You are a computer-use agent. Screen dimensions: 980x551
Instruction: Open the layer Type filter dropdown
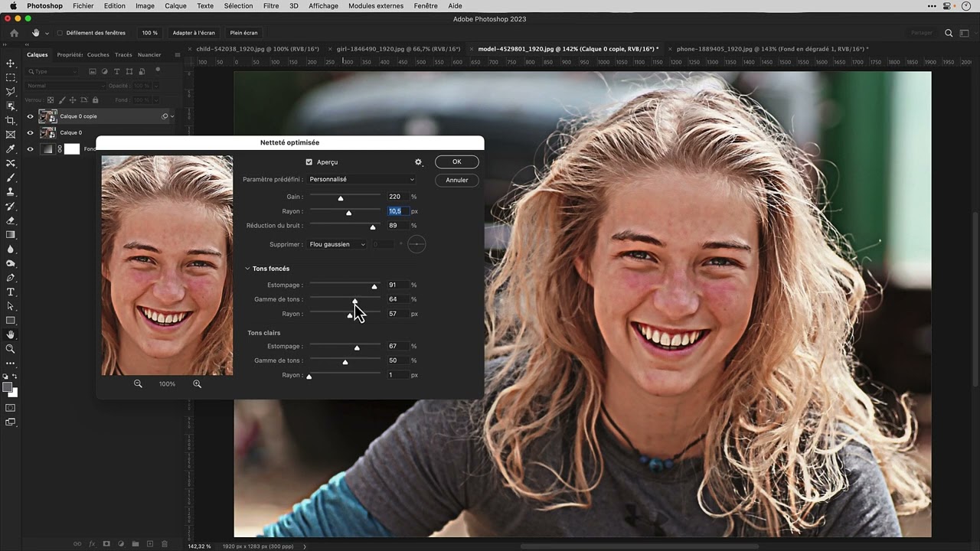tap(52, 71)
